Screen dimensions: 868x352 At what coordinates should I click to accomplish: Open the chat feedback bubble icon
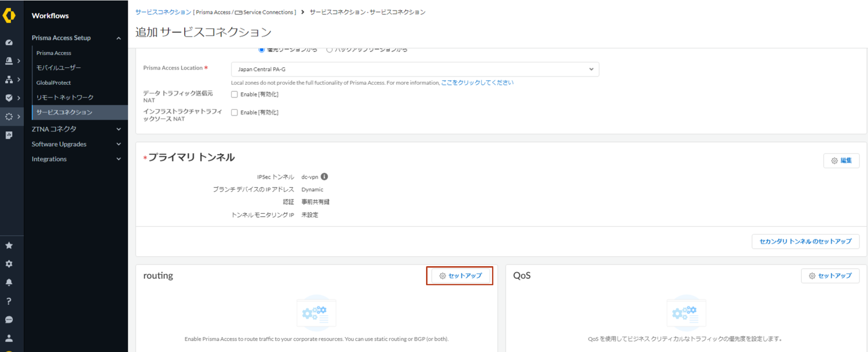9,319
